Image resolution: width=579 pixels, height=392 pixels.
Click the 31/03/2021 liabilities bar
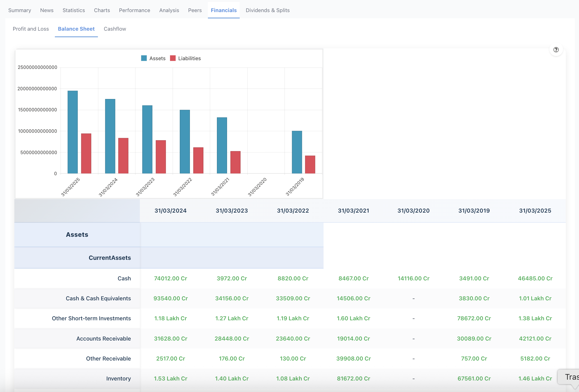pos(235,162)
